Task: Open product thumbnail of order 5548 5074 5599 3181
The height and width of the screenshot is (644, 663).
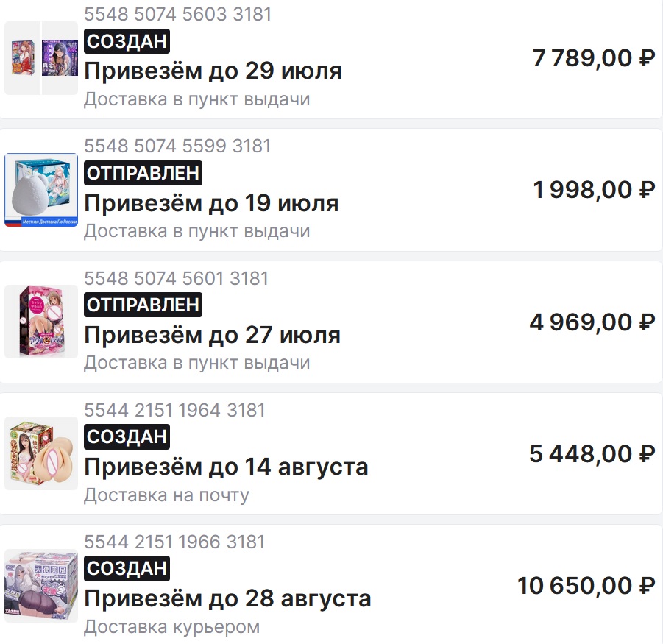Action: 41,190
